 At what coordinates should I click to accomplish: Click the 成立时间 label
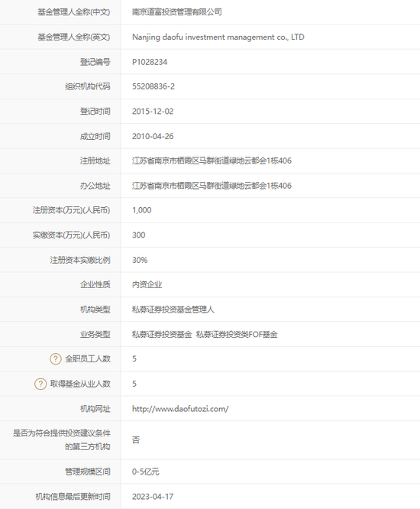(95, 136)
